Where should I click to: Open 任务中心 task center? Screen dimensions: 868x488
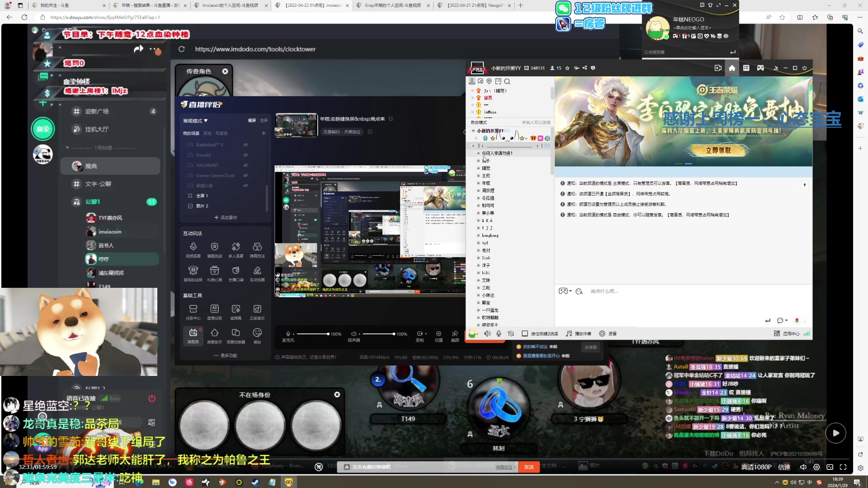193,312
